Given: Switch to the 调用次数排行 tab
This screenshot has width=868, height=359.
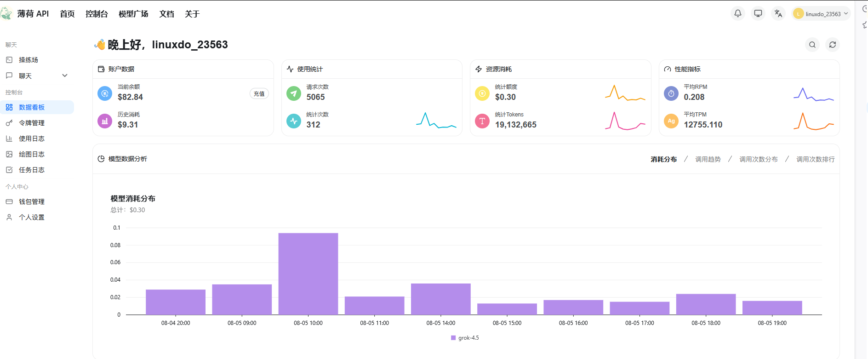Looking at the screenshot, I should click(x=816, y=159).
